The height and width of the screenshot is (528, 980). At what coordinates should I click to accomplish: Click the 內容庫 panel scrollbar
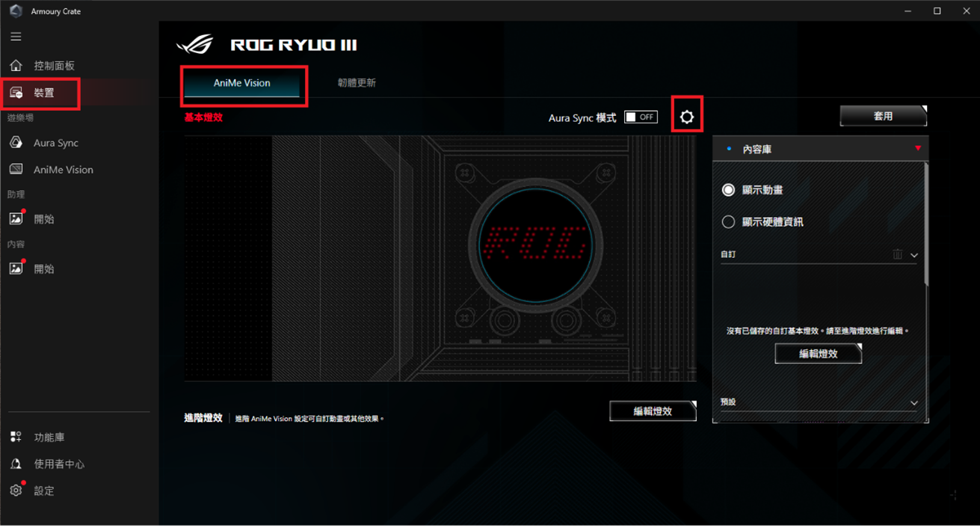pyautogui.click(x=927, y=224)
